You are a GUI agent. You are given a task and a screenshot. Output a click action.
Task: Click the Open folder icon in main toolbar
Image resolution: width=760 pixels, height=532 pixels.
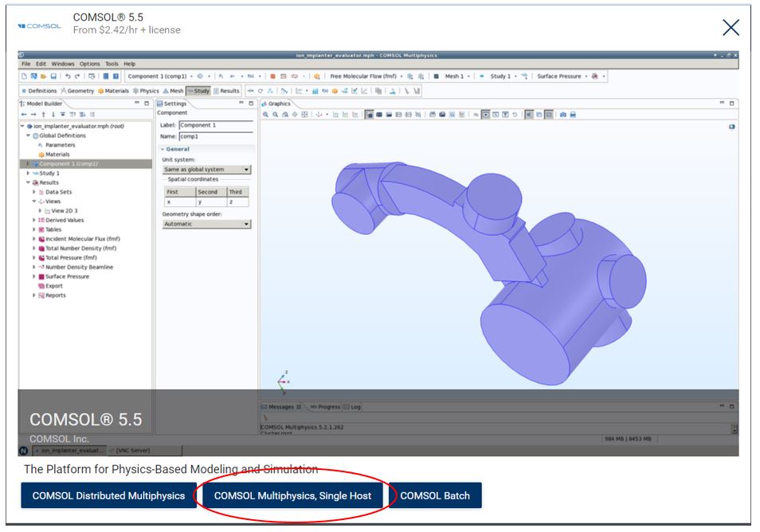[43, 76]
